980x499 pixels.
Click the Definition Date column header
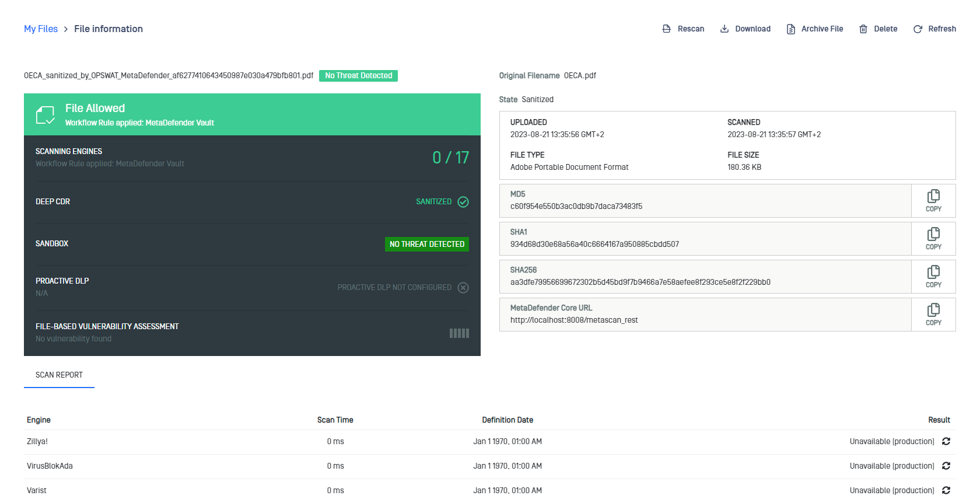(x=508, y=420)
